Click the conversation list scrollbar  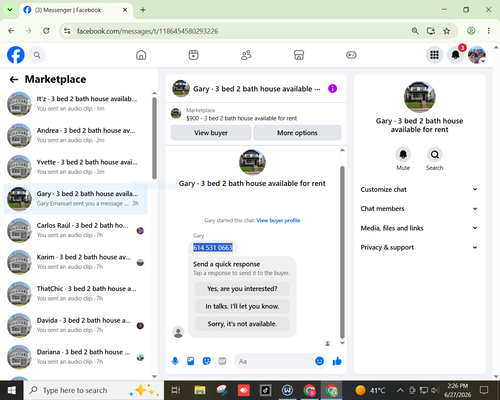coord(154,138)
